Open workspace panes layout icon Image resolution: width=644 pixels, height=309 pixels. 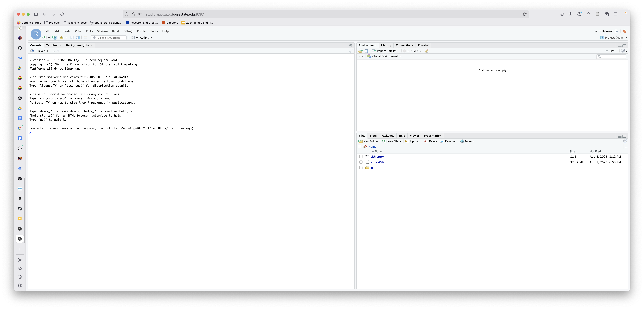pyautogui.click(x=133, y=38)
